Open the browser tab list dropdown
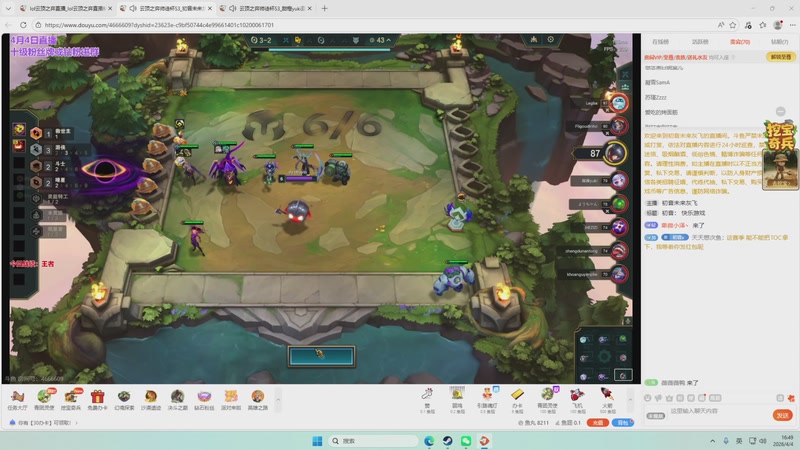800x450 pixels. click(8, 8)
